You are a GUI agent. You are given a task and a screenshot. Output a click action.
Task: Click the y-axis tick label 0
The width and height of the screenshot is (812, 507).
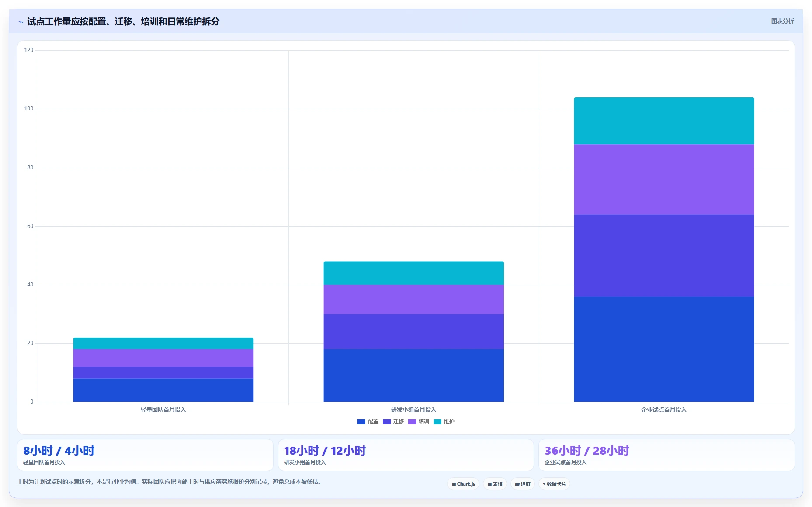tap(31, 402)
